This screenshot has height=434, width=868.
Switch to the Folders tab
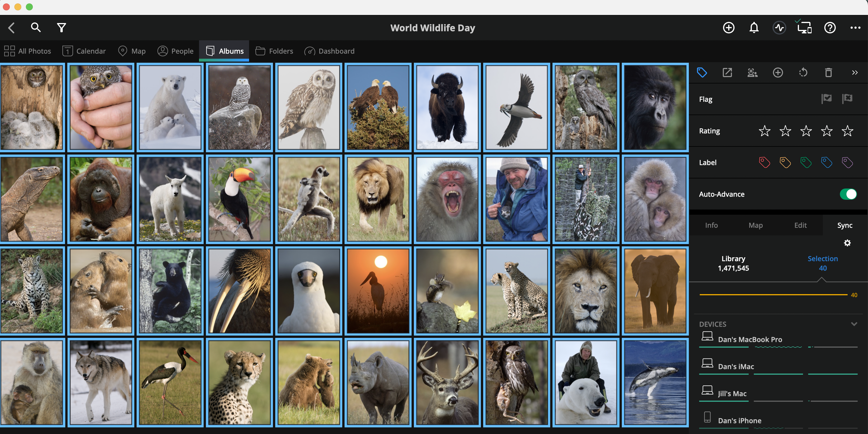click(274, 51)
